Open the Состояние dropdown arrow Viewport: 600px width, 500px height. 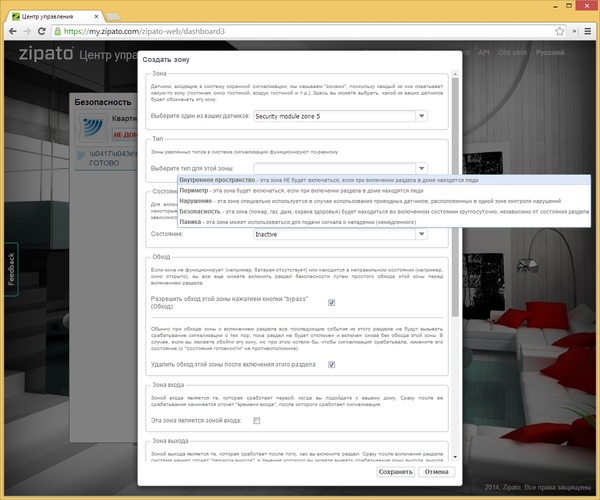[x=421, y=234]
